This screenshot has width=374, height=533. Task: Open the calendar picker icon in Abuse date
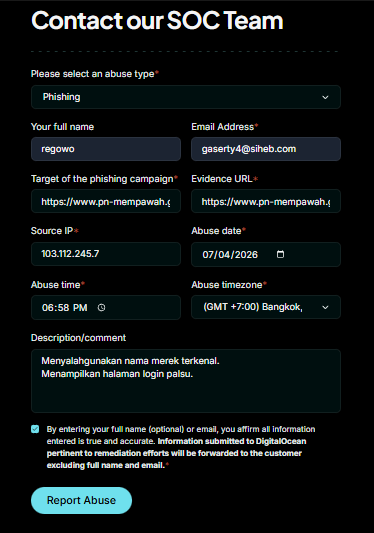280,254
